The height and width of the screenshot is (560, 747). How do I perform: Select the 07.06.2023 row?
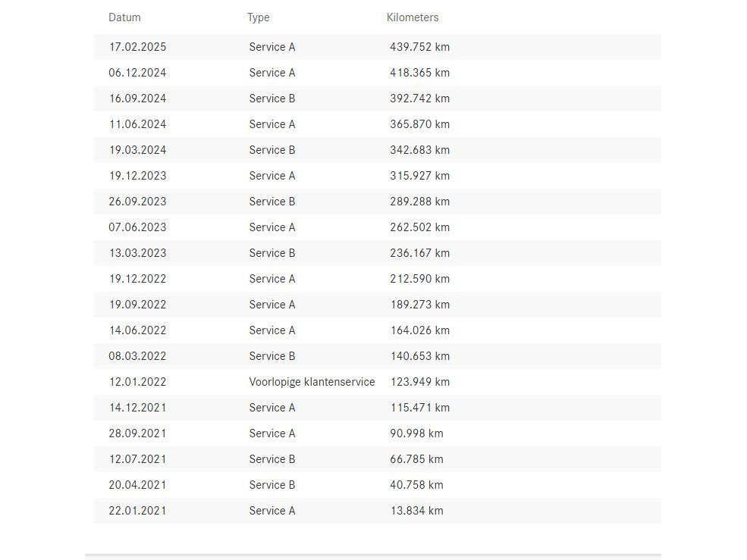[377, 227]
